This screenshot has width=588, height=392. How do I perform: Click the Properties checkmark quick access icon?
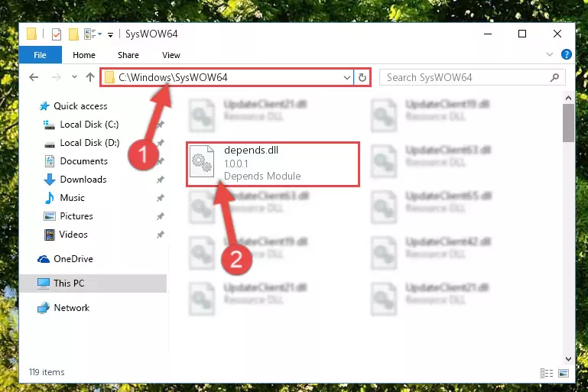pyautogui.click(x=57, y=34)
